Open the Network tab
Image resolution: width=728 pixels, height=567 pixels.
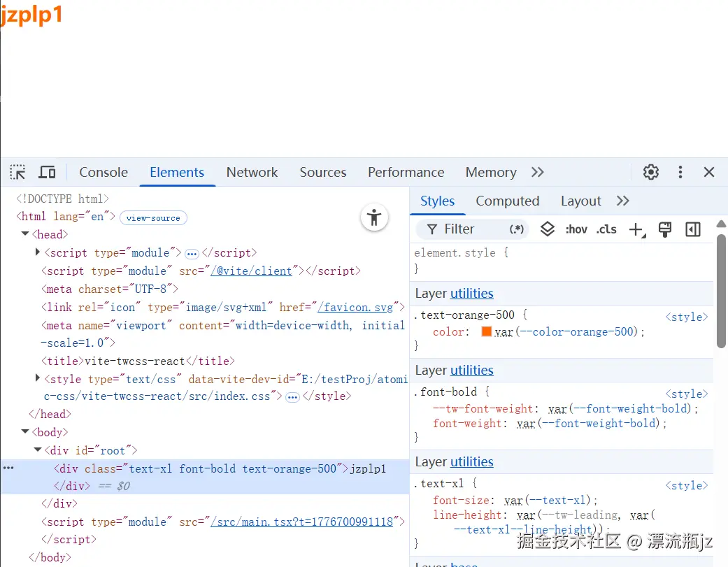252,172
